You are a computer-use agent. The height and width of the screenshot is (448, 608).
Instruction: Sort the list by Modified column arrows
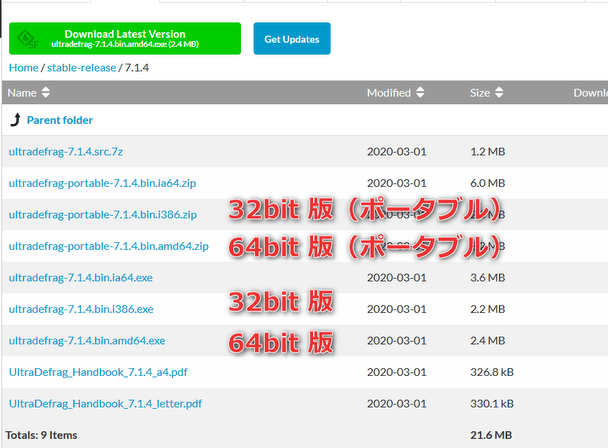(x=420, y=93)
